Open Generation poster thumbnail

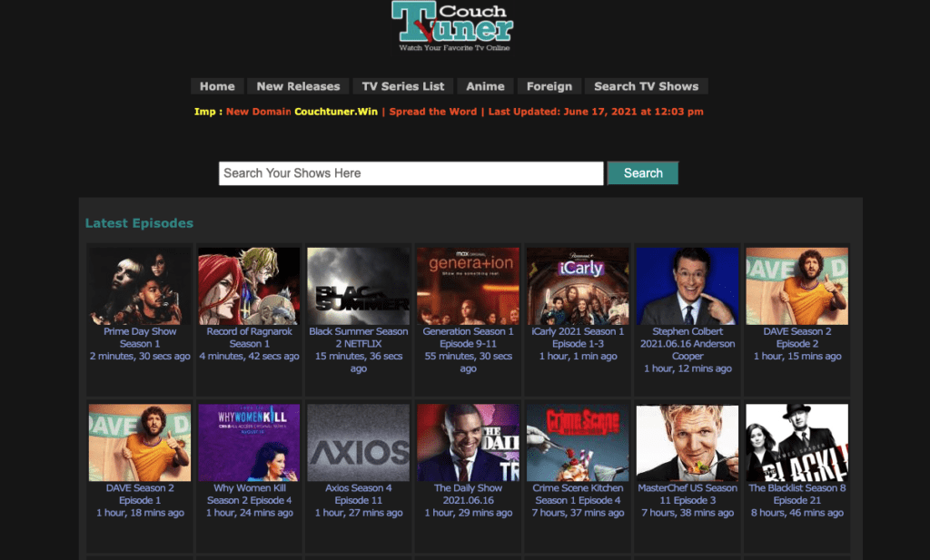(468, 286)
